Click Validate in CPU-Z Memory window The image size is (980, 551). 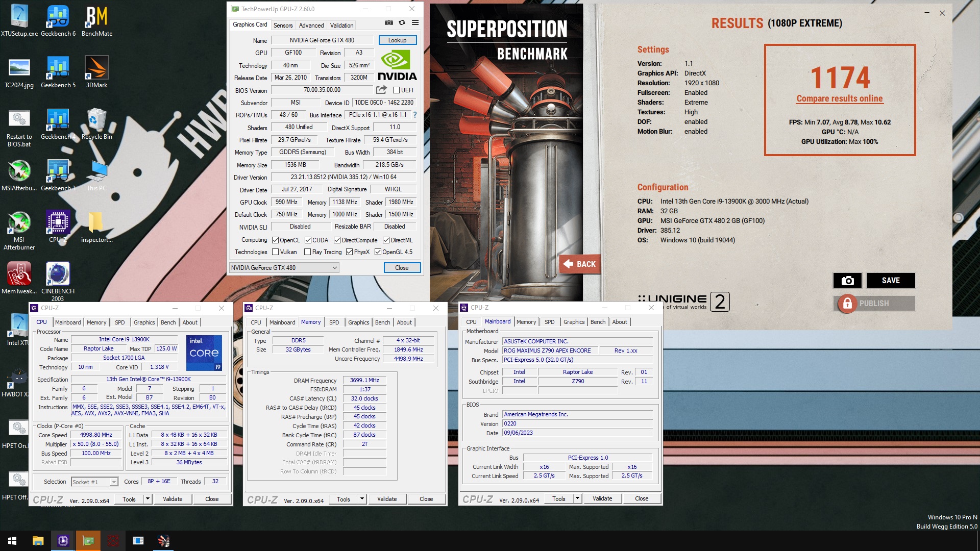tap(387, 499)
